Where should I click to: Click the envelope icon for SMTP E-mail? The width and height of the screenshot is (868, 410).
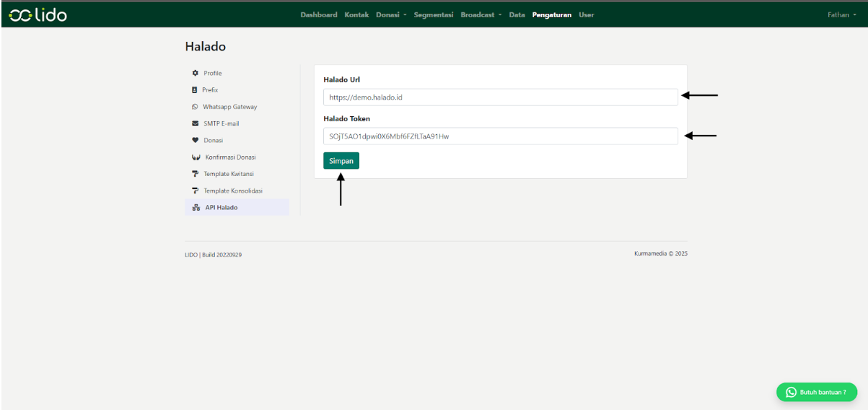pos(195,123)
